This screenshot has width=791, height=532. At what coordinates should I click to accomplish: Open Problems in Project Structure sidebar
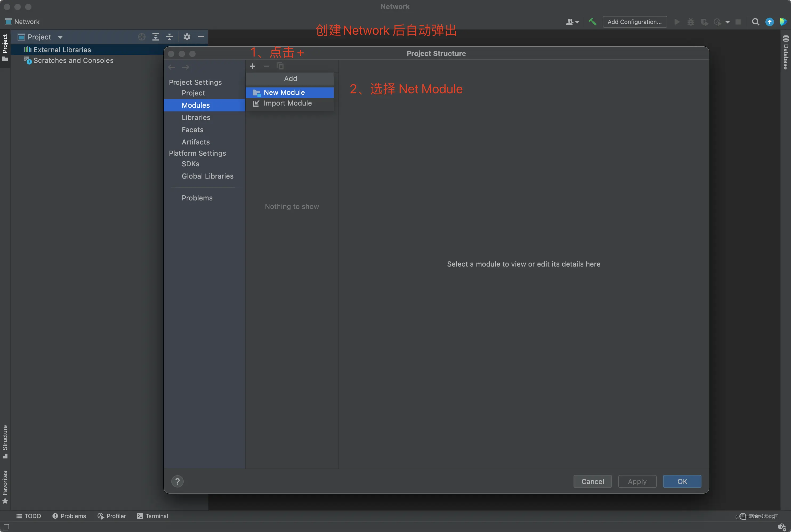[x=197, y=198]
